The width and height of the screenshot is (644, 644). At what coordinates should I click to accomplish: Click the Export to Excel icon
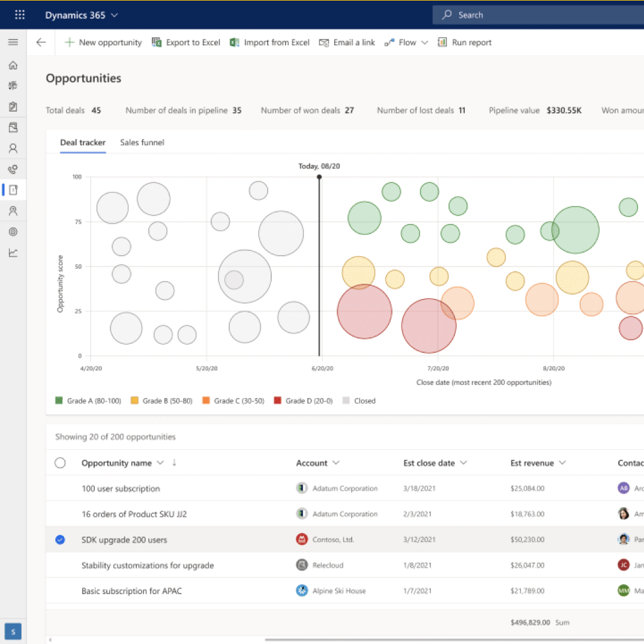156,42
